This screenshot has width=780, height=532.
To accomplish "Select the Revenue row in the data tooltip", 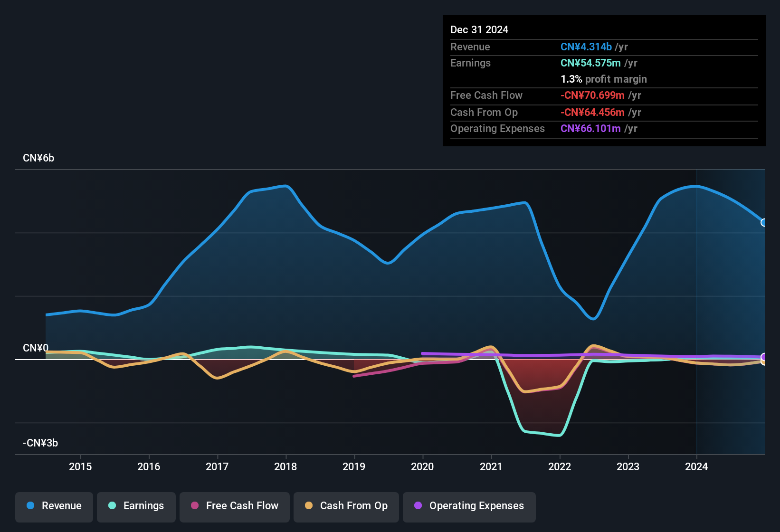I will coord(603,47).
